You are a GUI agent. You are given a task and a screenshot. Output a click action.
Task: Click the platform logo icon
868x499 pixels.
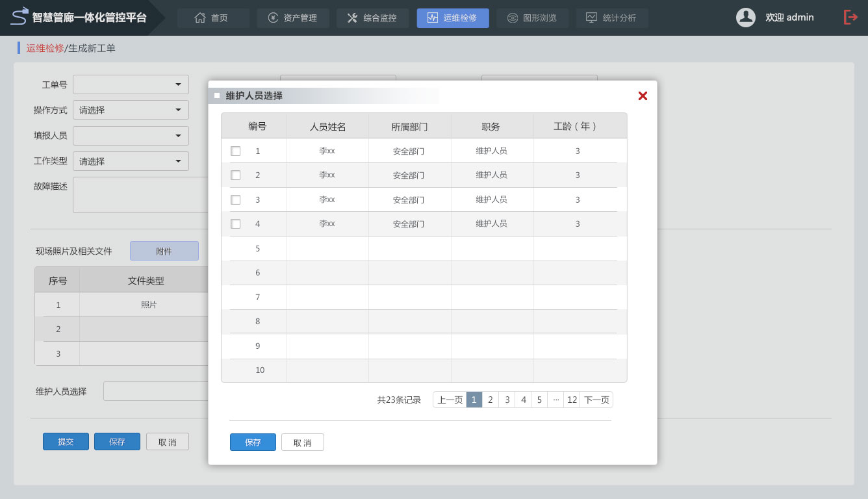click(20, 17)
